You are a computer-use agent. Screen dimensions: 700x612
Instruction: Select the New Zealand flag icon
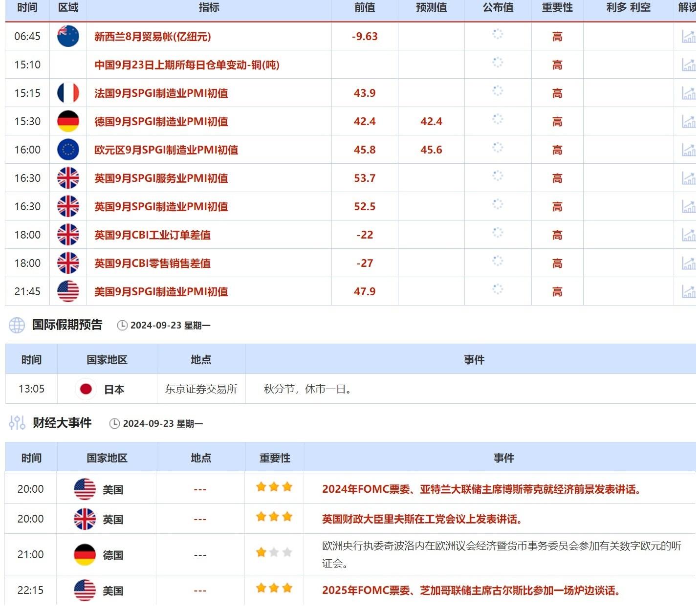pyautogui.click(x=68, y=36)
